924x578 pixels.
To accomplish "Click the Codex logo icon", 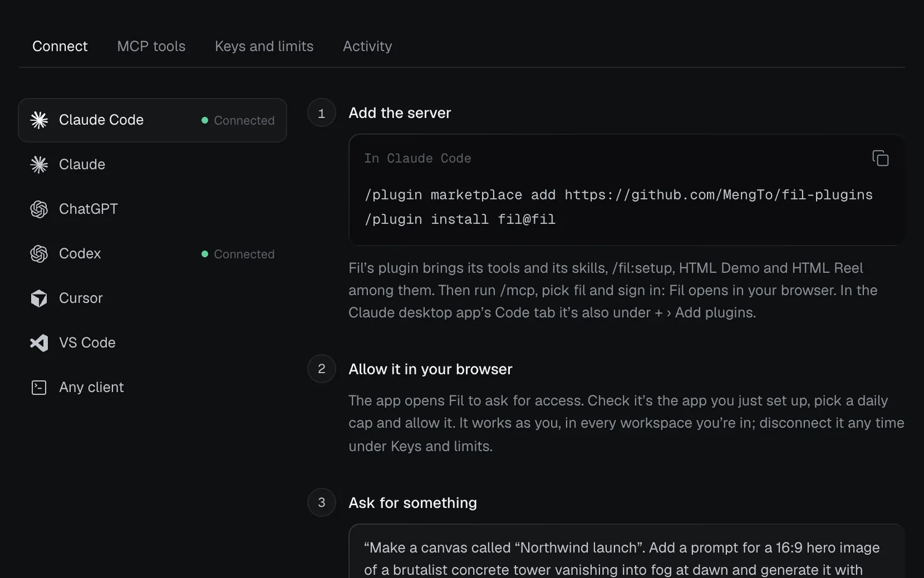I will click(x=39, y=254).
